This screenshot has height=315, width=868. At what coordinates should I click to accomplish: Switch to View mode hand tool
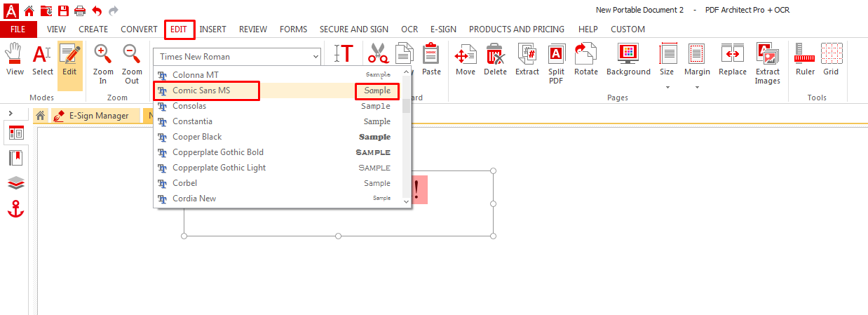coord(15,60)
